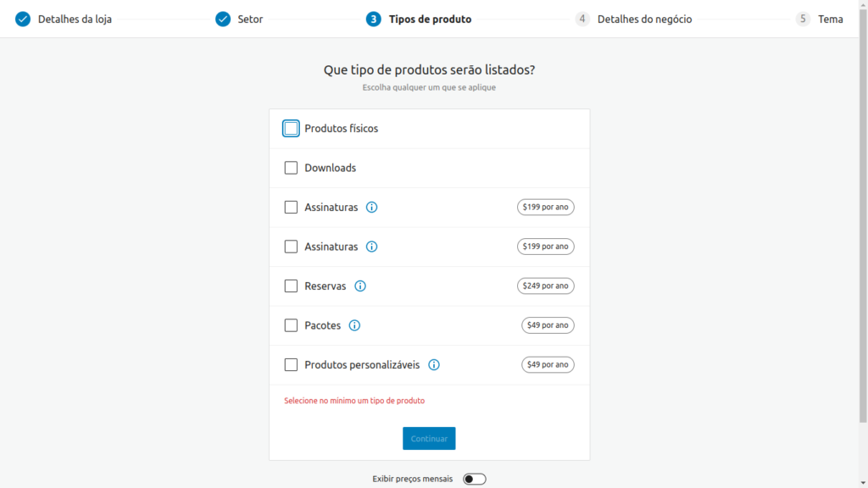Click the scrollbar down arrow

pos(862,482)
